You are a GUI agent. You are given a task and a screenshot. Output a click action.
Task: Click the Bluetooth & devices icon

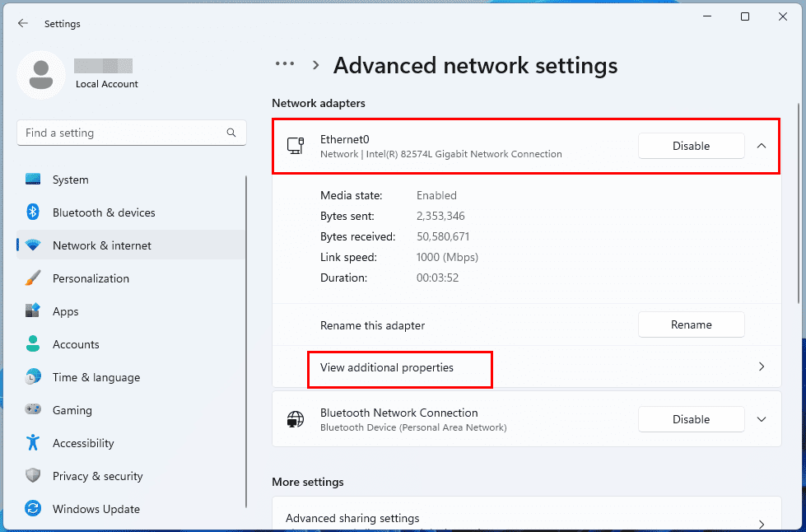[33, 212]
